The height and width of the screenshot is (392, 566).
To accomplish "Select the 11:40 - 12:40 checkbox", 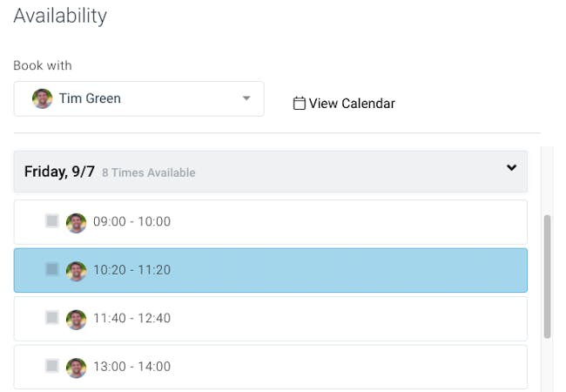I will 52,318.
